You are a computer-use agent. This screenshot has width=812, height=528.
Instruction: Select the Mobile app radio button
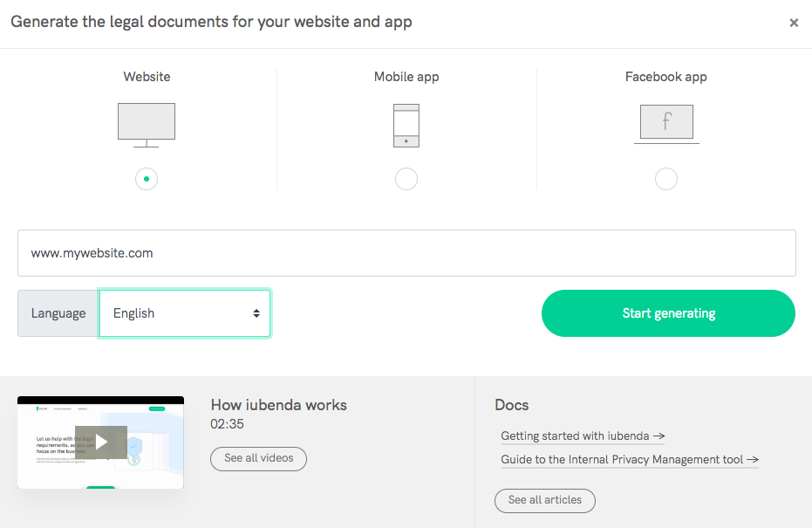[x=406, y=179]
